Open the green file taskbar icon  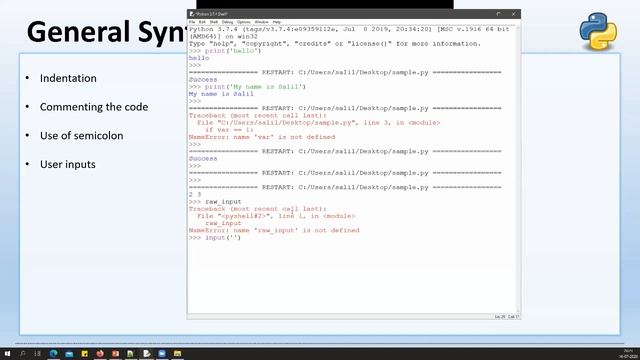[x=131, y=353]
